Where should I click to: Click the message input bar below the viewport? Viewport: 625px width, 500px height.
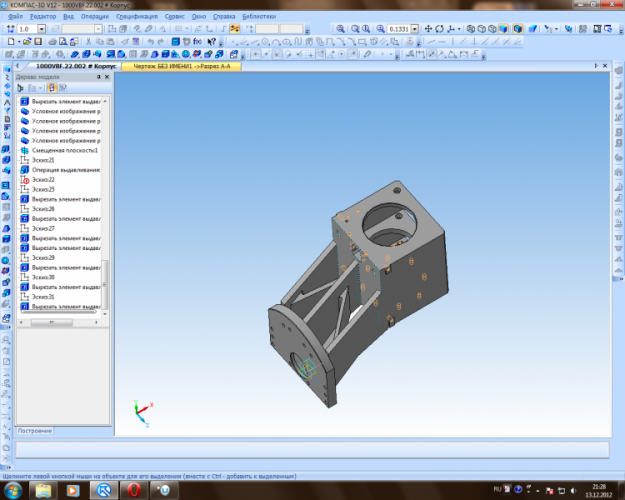tap(310, 451)
